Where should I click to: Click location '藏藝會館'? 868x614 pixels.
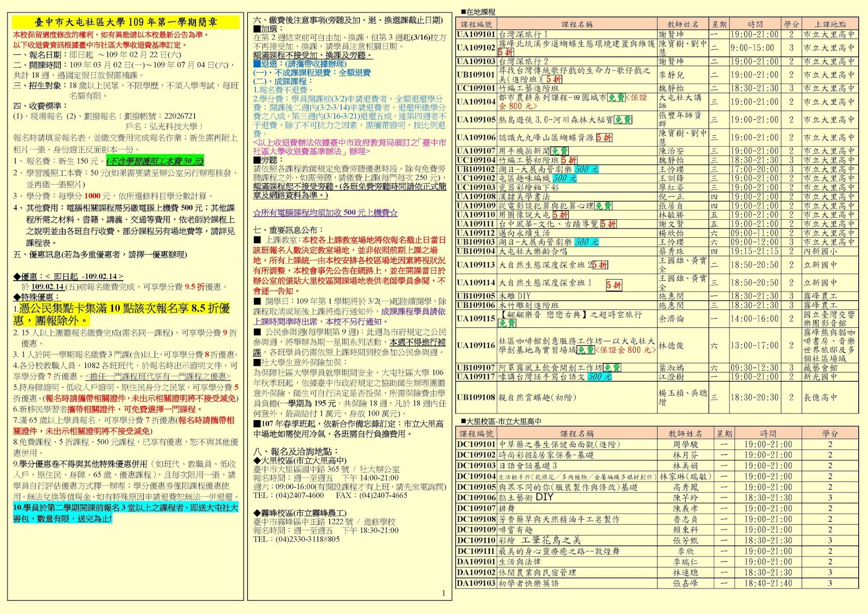pyautogui.click(x=820, y=368)
